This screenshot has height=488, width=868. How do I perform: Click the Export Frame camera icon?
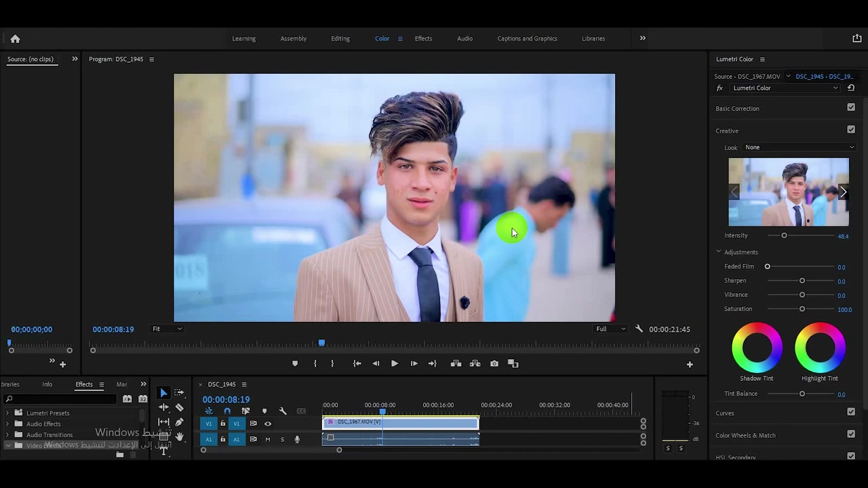(x=494, y=364)
